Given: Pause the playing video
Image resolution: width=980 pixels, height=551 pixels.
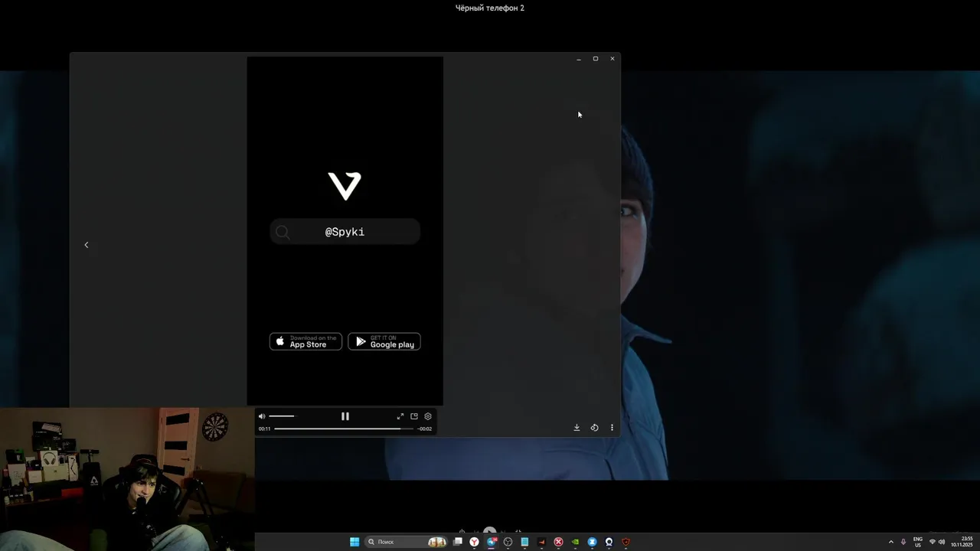Looking at the screenshot, I should [x=345, y=416].
